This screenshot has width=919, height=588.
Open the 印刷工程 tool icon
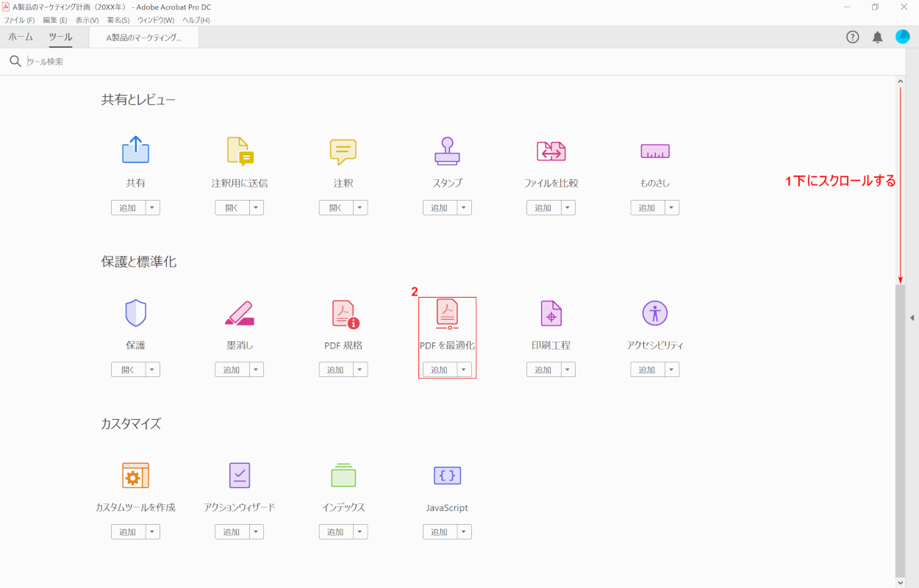[551, 314]
